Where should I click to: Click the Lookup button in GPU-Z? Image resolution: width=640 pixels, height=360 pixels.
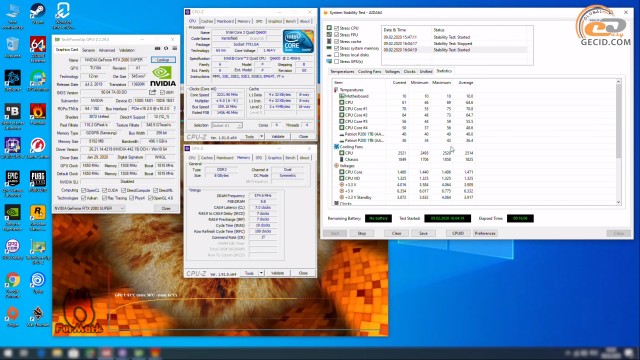pyautogui.click(x=163, y=60)
